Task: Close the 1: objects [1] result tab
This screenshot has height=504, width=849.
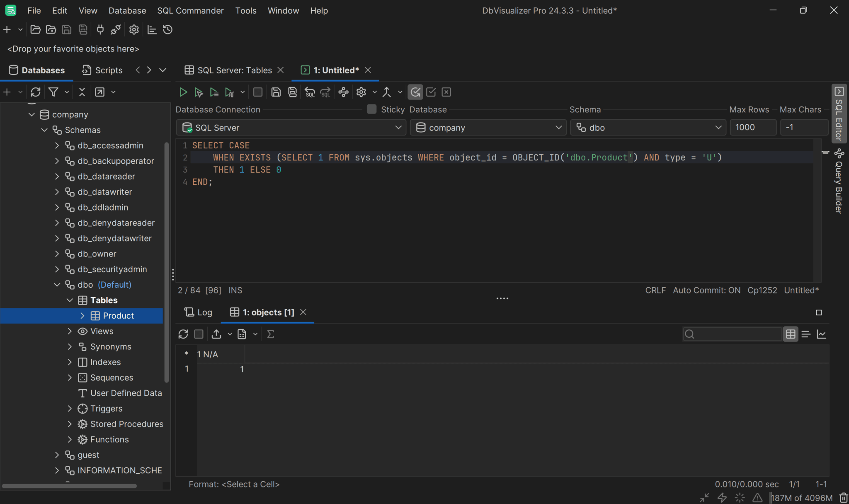Action: 303,312
